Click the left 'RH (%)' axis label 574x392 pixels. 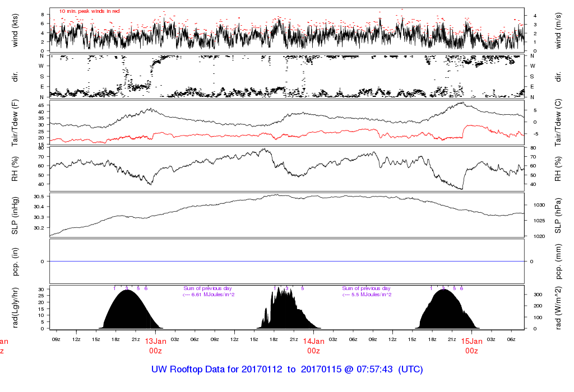[x=15, y=169]
